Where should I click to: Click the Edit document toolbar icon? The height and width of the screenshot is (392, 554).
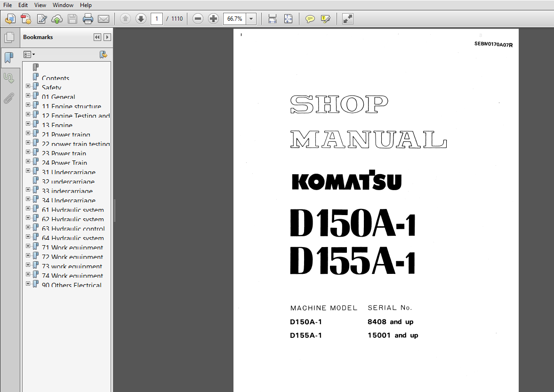click(42, 19)
